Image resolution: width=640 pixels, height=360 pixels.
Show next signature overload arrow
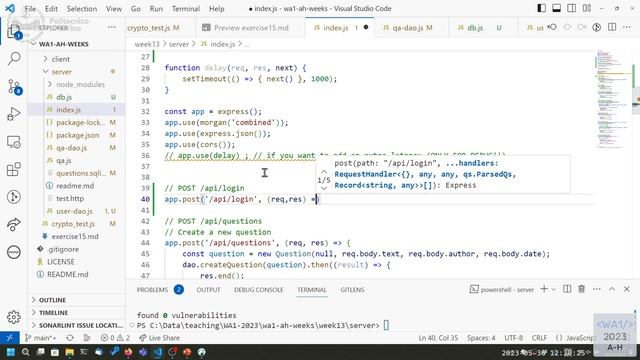(324, 188)
